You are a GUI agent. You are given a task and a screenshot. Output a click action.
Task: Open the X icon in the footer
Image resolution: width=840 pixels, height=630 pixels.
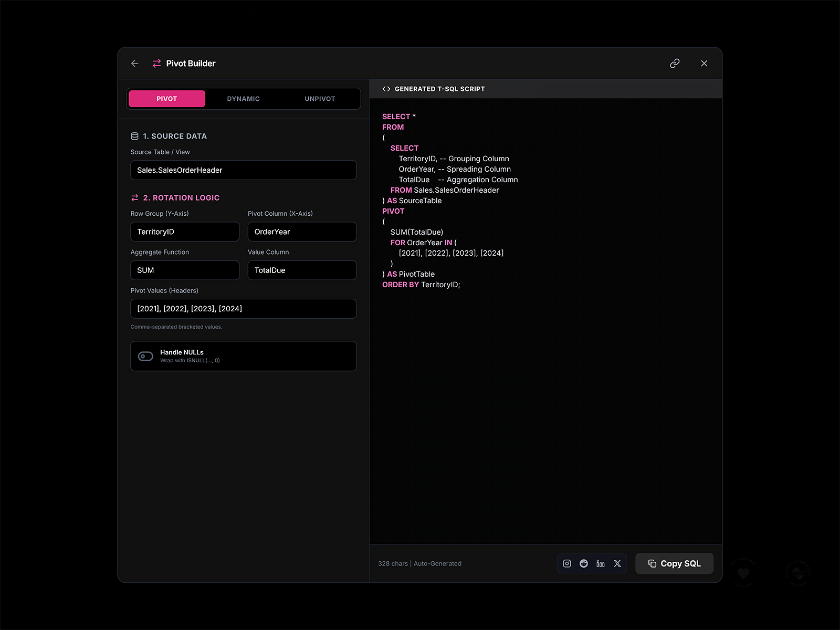617,563
